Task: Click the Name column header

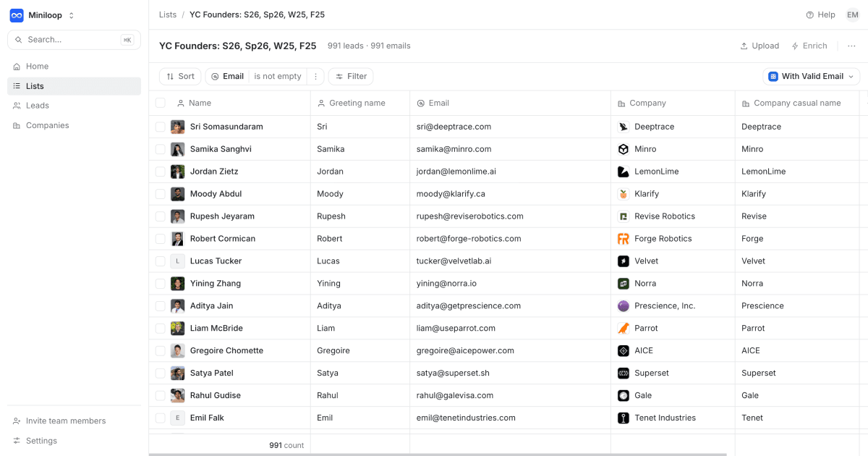Action: click(194, 103)
